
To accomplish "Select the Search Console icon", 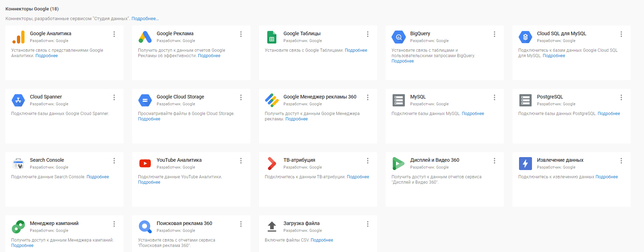I will tap(18, 164).
